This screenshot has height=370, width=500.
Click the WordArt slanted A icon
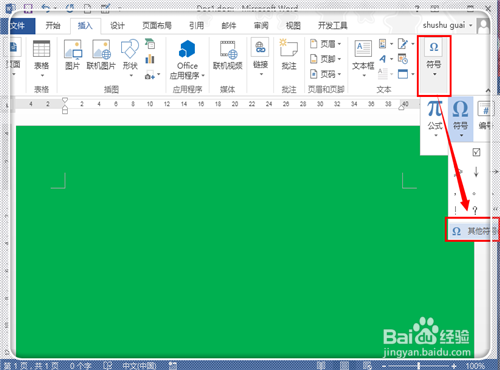click(x=383, y=59)
